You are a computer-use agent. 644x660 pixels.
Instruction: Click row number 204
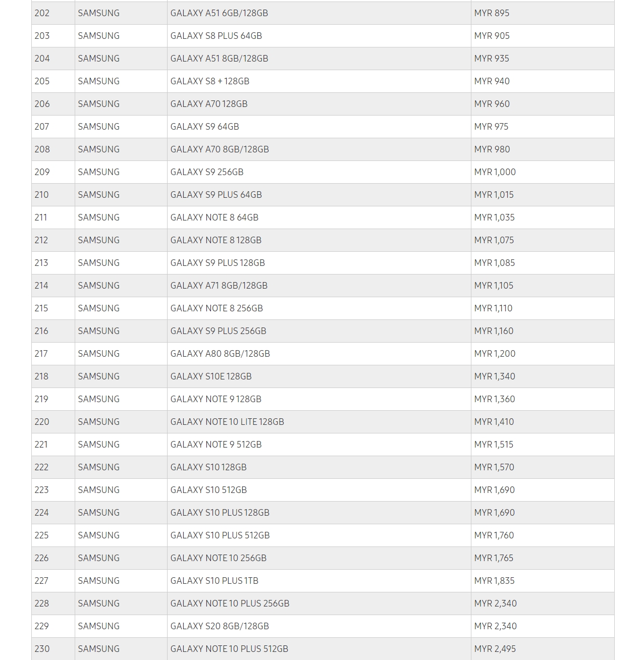coord(42,59)
